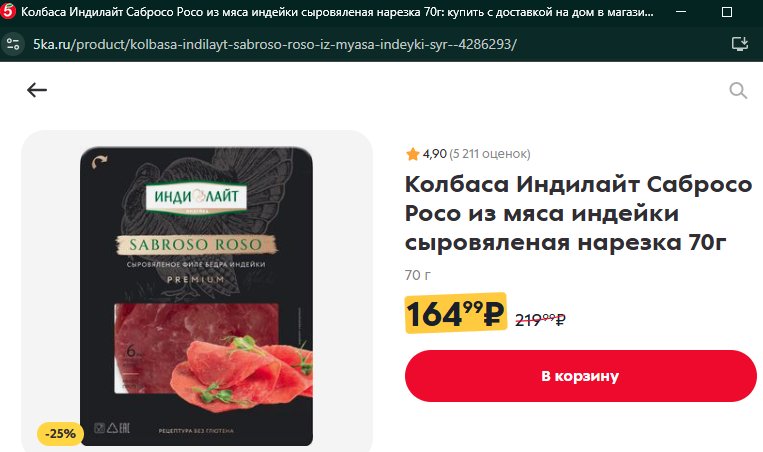Viewport: 763px width, 452px height.
Task: Click the crossed-out 219.99 ₽ old price
Action: [x=540, y=320]
